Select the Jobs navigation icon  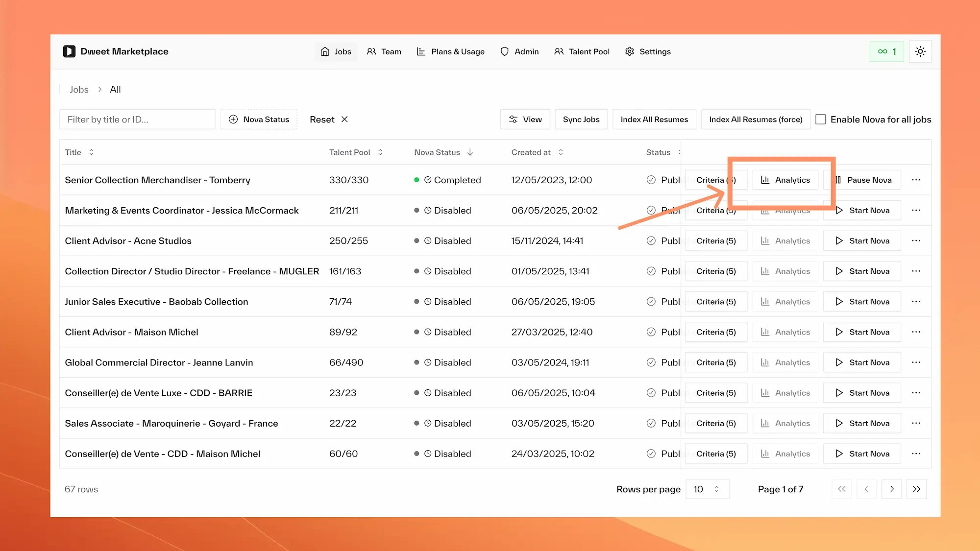324,51
